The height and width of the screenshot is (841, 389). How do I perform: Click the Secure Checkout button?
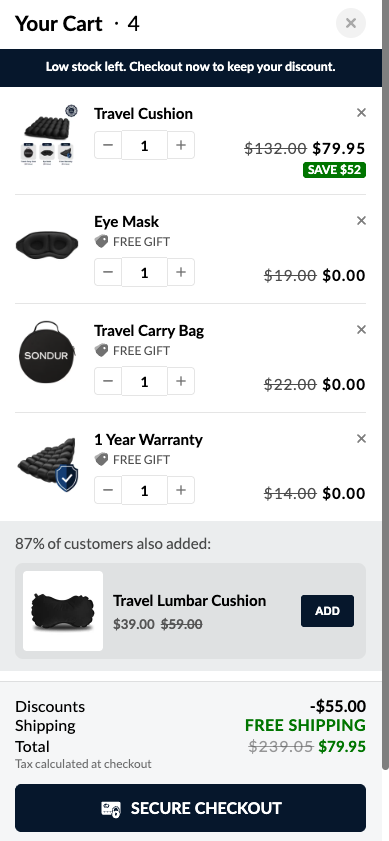(x=190, y=808)
